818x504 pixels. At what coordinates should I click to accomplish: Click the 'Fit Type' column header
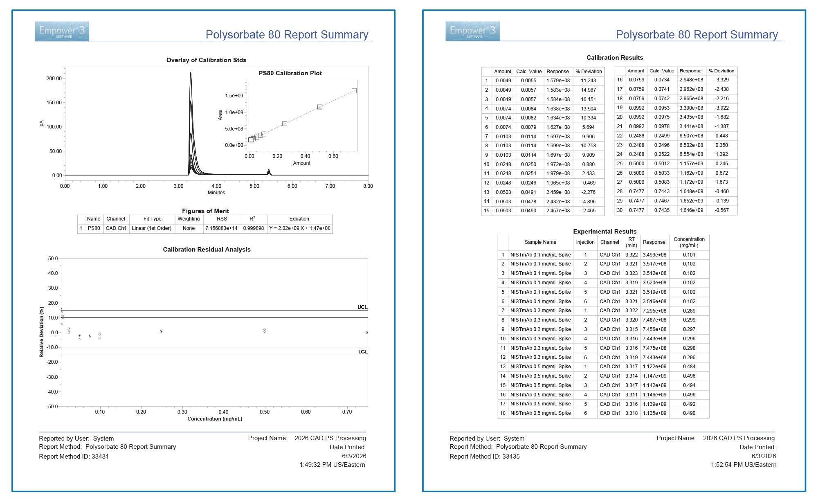coord(152,219)
